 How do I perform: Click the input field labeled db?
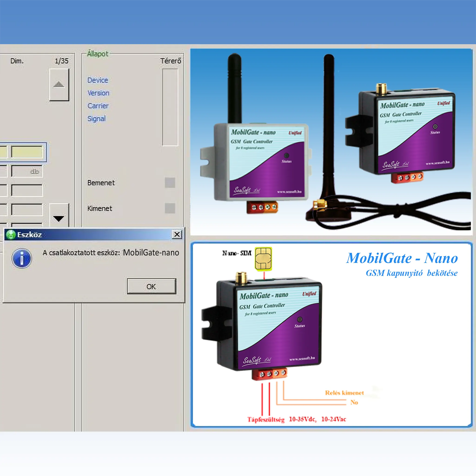click(x=27, y=171)
